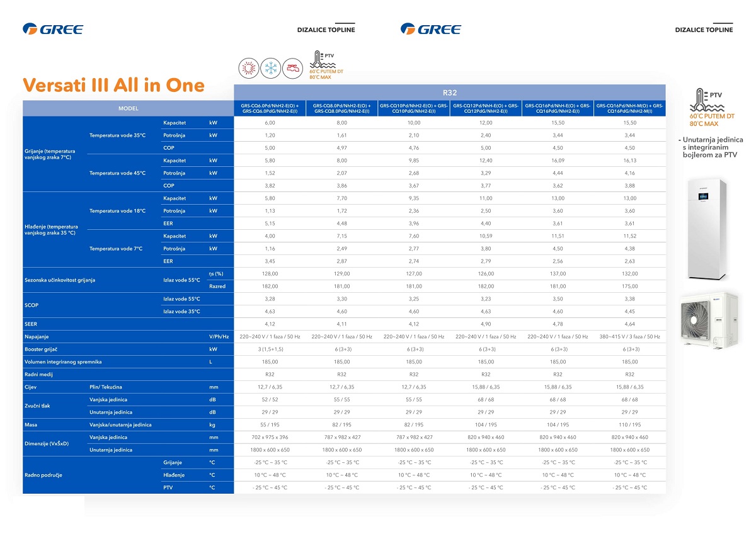756x534 pixels.
Task: Click the red heating sun icon
Action: tap(249, 68)
